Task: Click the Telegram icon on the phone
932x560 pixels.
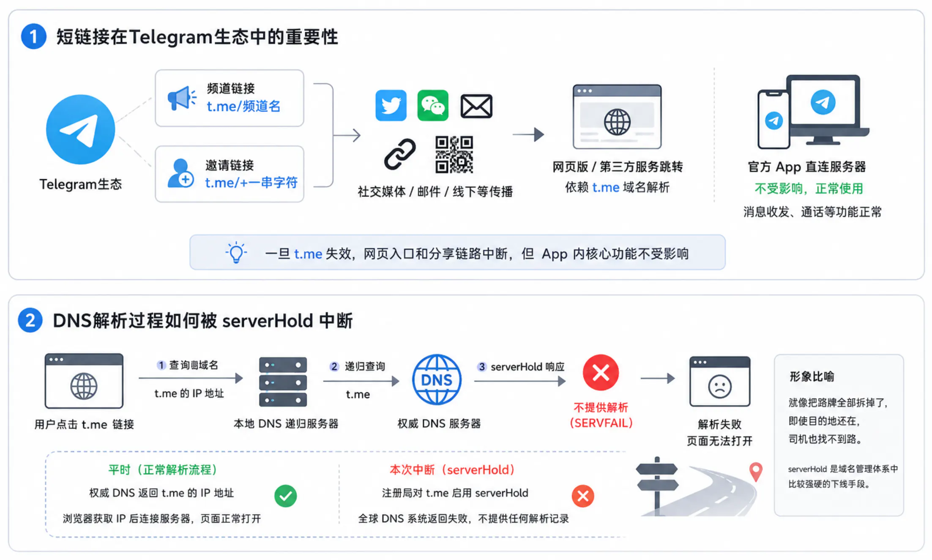Action: pyautogui.click(x=774, y=120)
